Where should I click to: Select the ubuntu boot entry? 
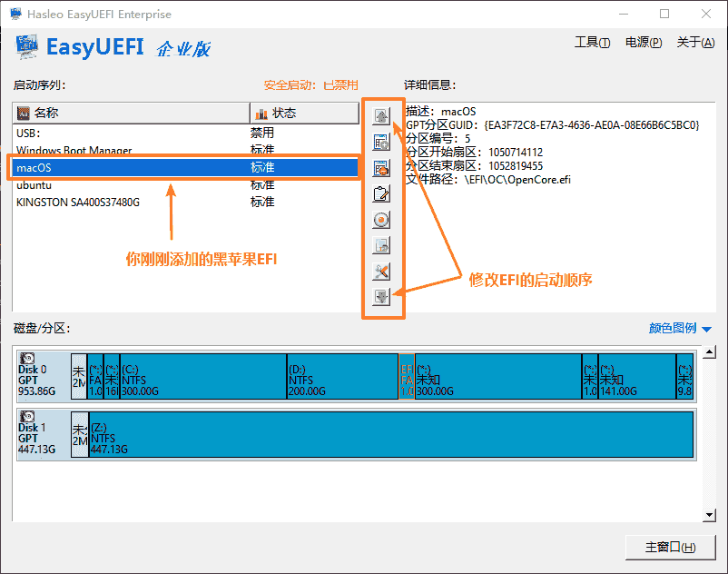pyautogui.click(x=35, y=185)
